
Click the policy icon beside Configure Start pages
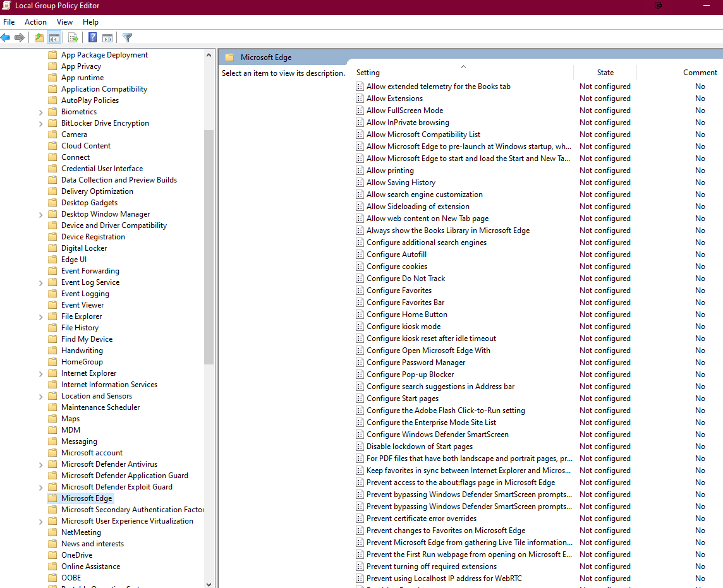coord(360,399)
